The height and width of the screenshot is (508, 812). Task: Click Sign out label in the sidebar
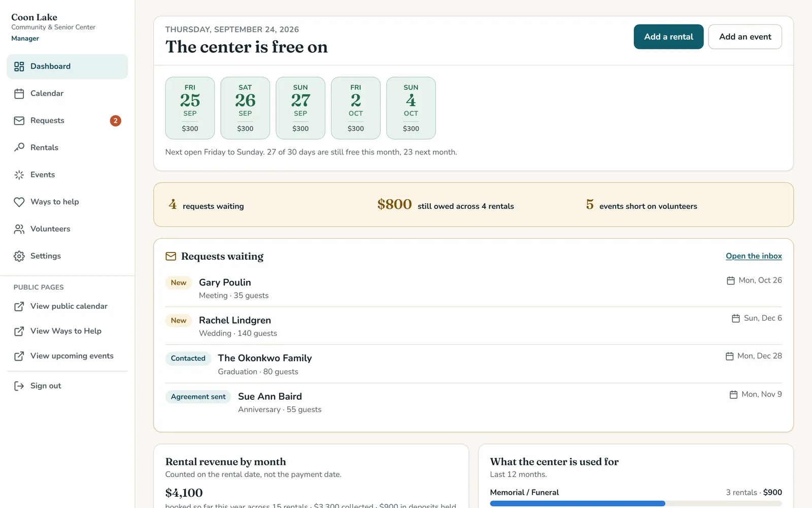[x=46, y=386]
